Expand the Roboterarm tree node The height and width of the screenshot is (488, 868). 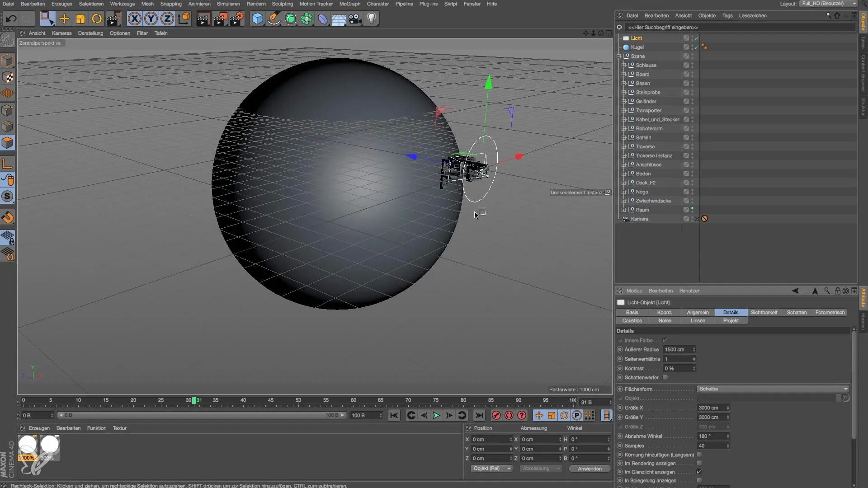(x=623, y=128)
